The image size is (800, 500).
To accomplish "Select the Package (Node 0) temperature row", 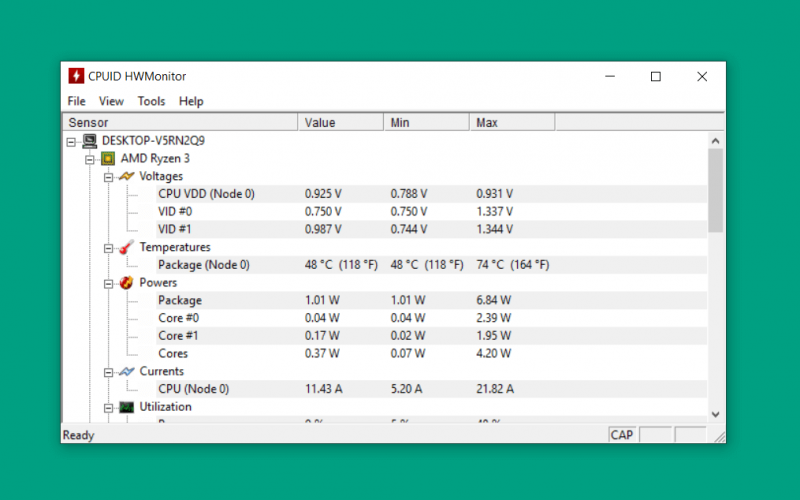I will 431,265.
